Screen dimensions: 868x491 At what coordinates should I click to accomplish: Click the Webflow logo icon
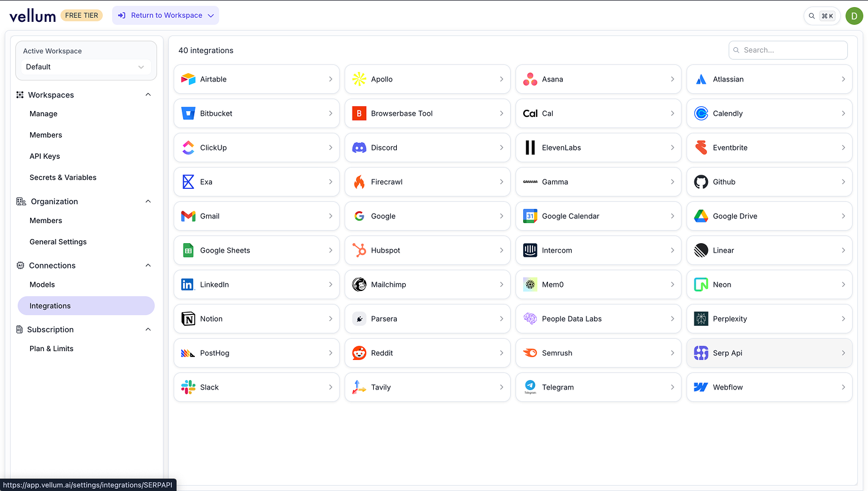tap(701, 387)
